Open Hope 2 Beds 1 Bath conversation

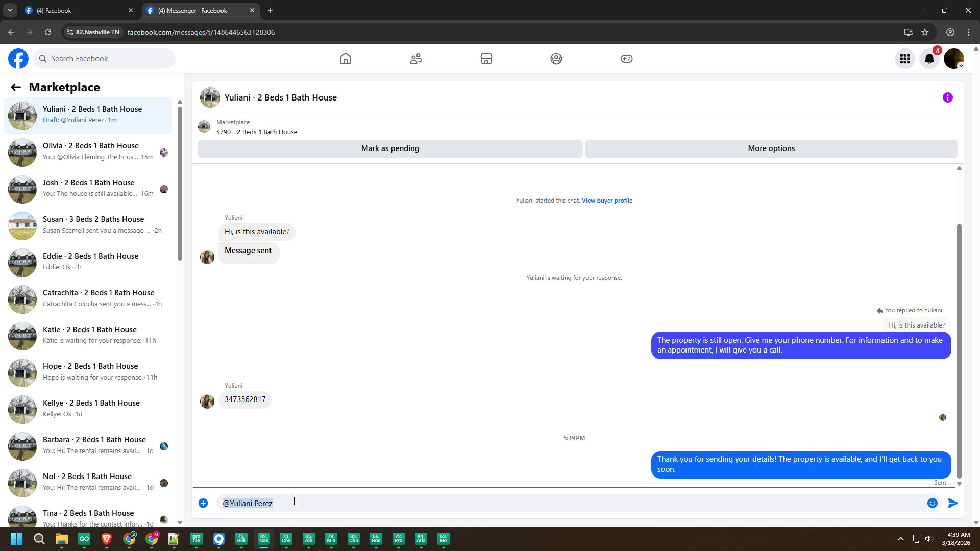coord(88,372)
